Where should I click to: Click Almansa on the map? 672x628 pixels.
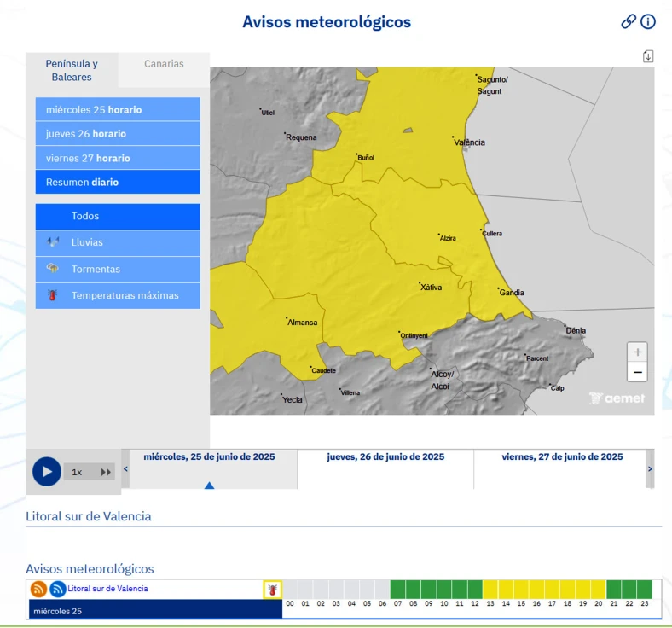(x=302, y=323)
